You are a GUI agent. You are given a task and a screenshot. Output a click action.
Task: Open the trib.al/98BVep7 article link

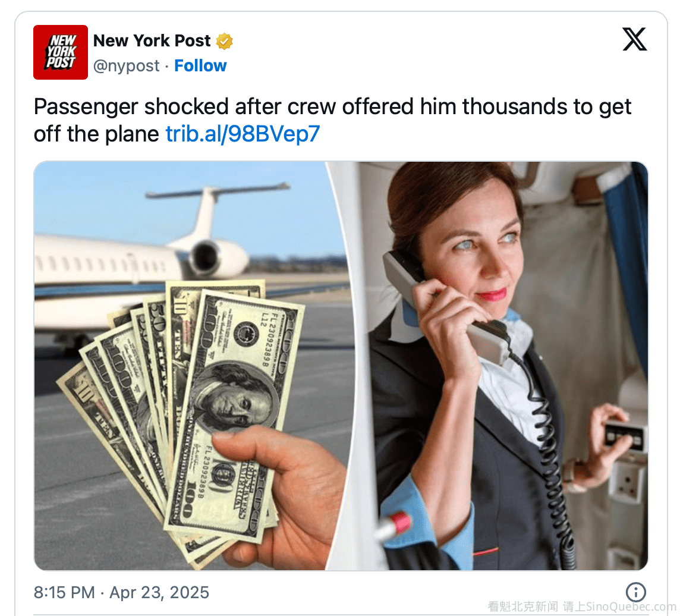click(243, 134)
